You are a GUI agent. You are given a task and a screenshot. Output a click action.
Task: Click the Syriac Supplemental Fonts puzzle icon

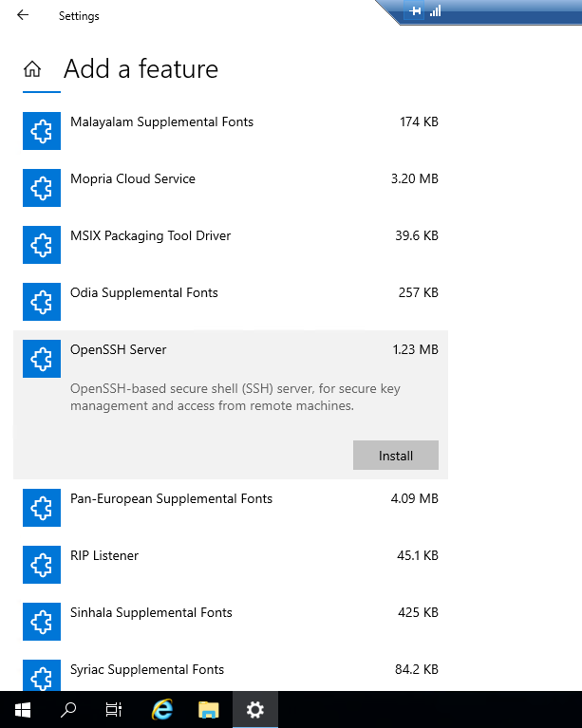pos(42,675)
